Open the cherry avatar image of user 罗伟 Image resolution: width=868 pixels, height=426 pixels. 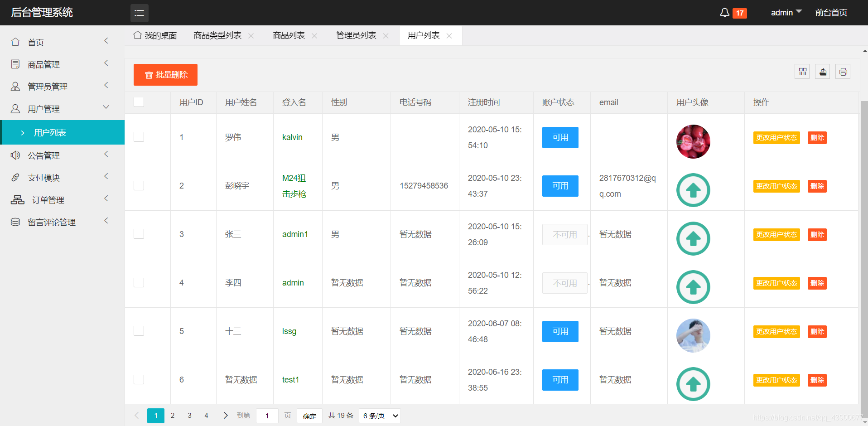point(693,141)
